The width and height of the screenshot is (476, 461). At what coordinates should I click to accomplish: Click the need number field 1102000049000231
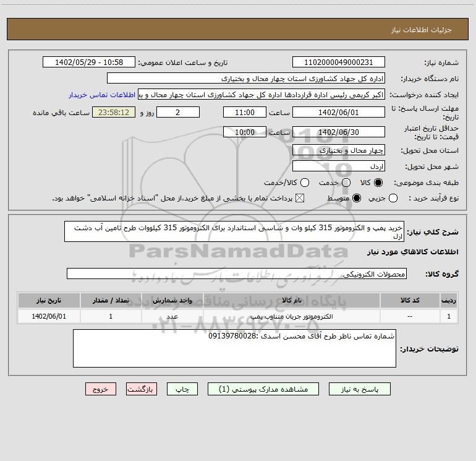(339, 62)
